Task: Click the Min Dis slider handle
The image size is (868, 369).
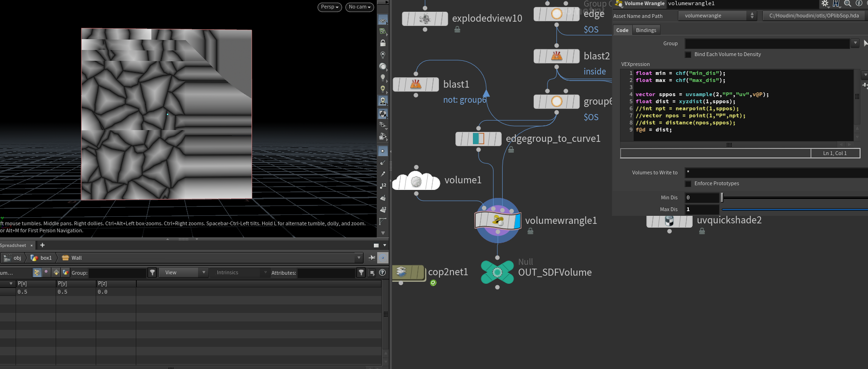Action: (722, 197)
